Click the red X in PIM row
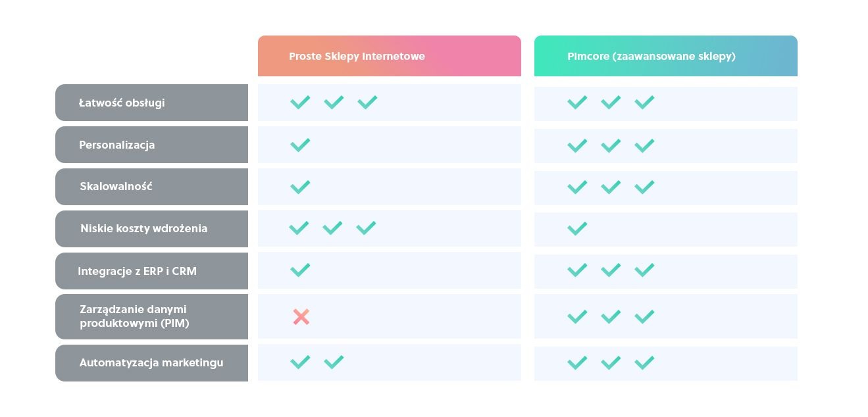 coord(301,317)
